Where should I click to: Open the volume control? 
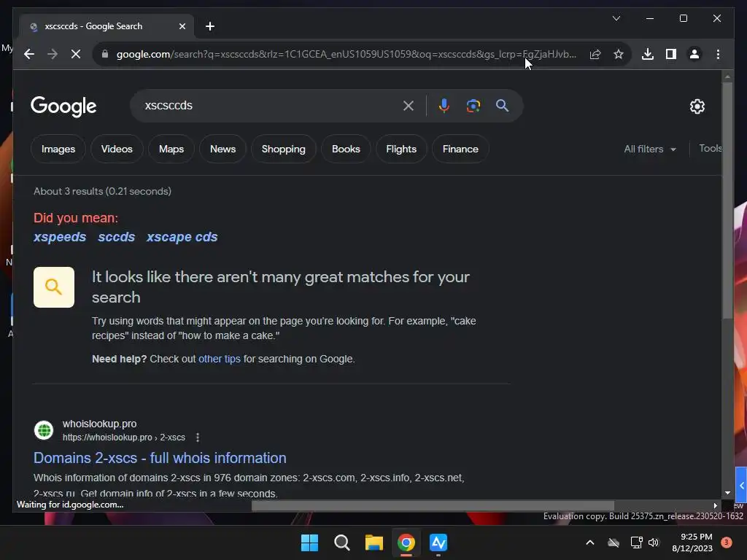(654, 542)
